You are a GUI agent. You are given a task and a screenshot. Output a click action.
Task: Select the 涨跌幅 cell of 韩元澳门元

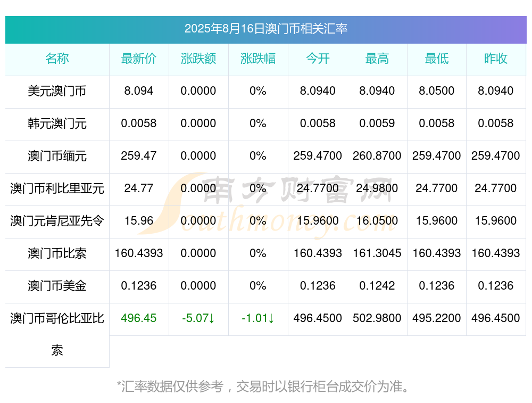click(x=258, y=124)
